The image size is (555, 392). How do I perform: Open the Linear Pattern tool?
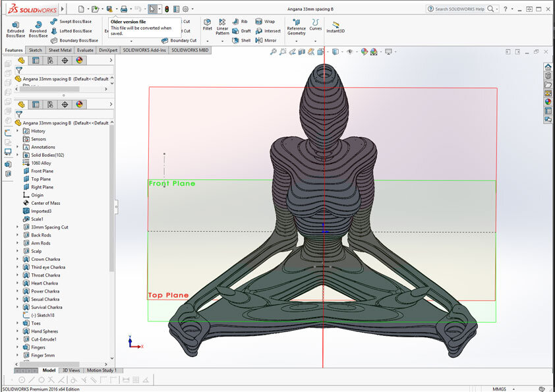point(222,27)
